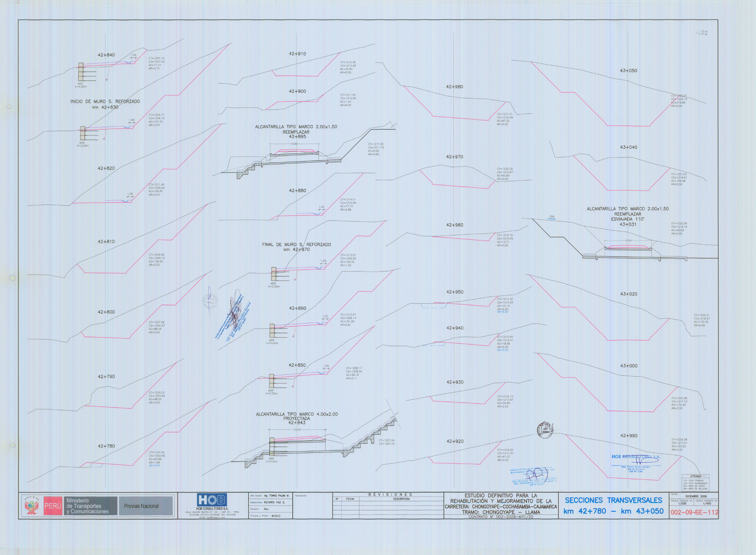This screenshot has width=756, height=555.
Task: Click section label '43+050'
Action: (x=629, y=71)
